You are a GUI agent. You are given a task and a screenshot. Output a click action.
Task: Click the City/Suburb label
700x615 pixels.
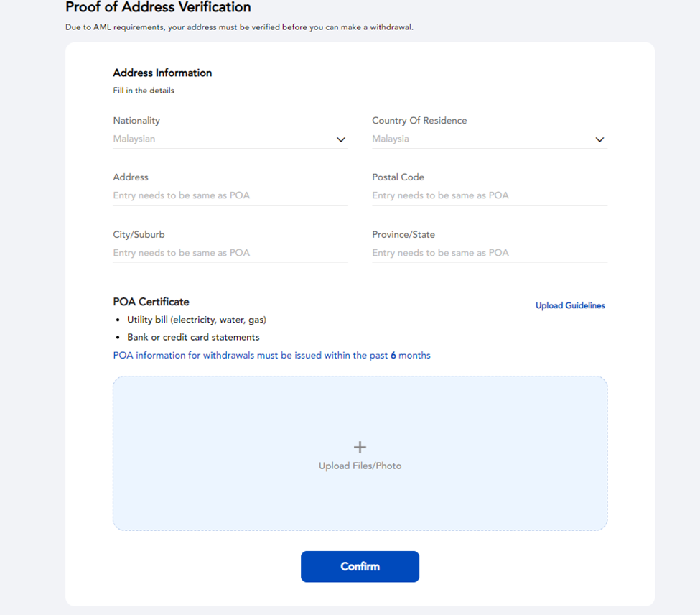(x=139, y=234)
